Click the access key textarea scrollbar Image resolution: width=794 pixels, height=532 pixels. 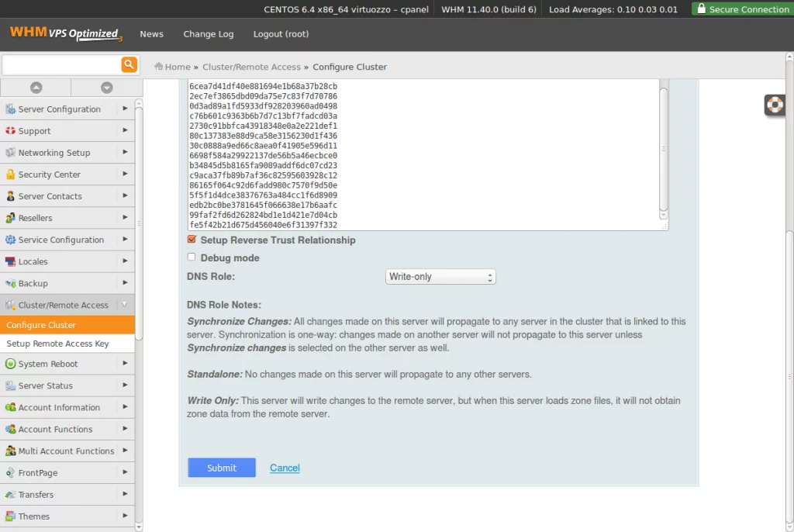pyautogui.click(x=664, y=150)
